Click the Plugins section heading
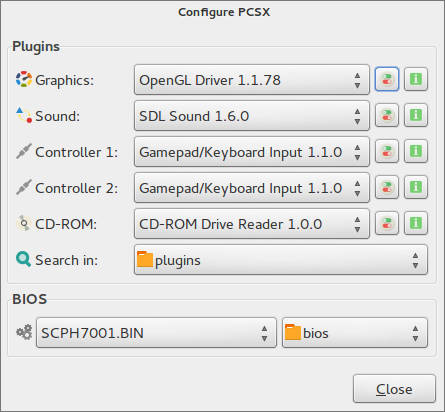The width and height of the screenshot is (445, 412). (36, 47)
